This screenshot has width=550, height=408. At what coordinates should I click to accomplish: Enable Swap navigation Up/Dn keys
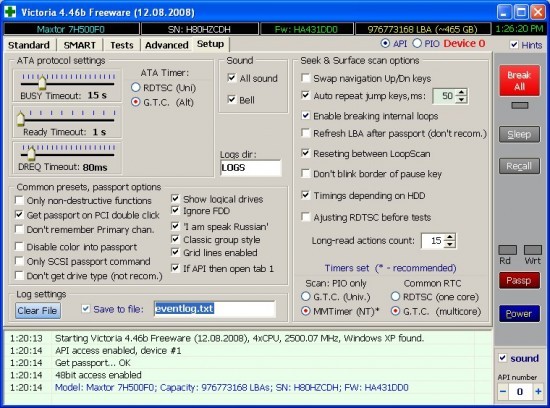pyautogui.click(x=306, y=78)
